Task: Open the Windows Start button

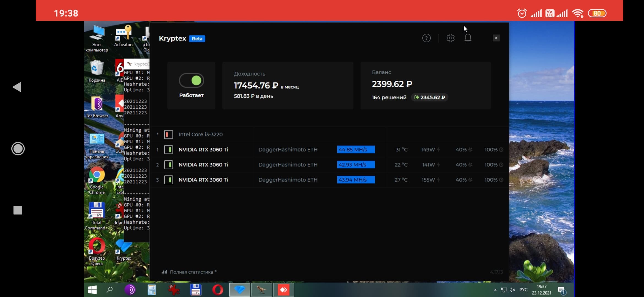Action: 92,290
